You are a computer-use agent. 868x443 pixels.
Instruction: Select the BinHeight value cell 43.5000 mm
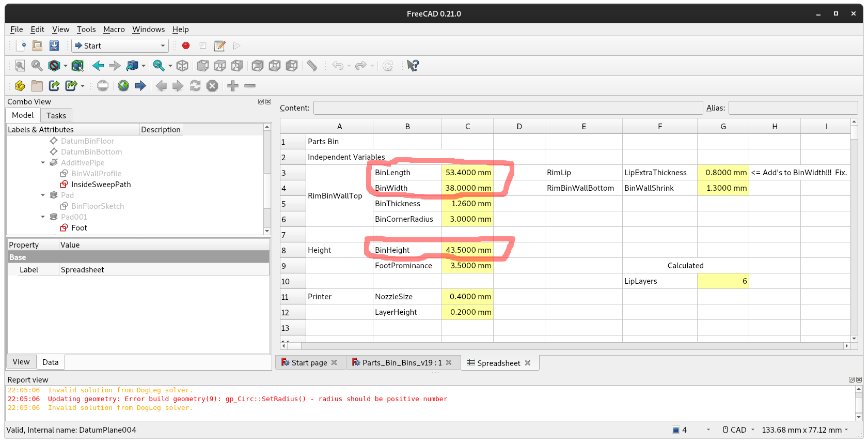pyautogui.click(x=467, y=250)
